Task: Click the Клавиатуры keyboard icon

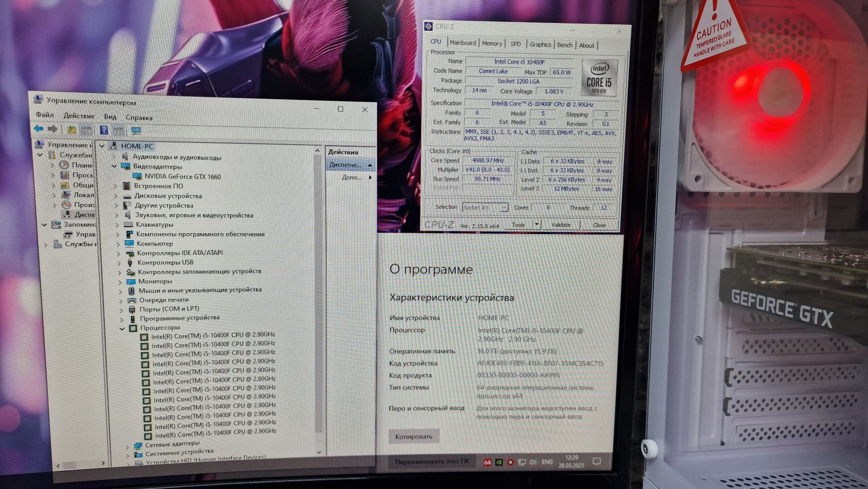Action: (x=128, y=225)
